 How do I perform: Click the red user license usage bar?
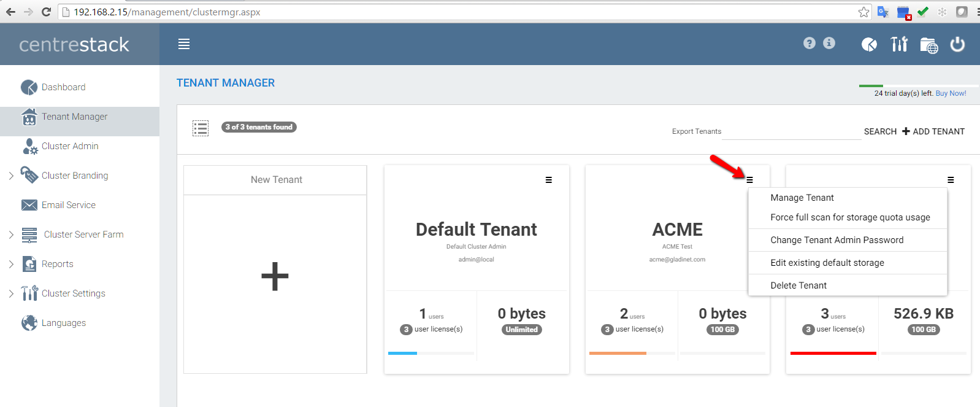833,353
